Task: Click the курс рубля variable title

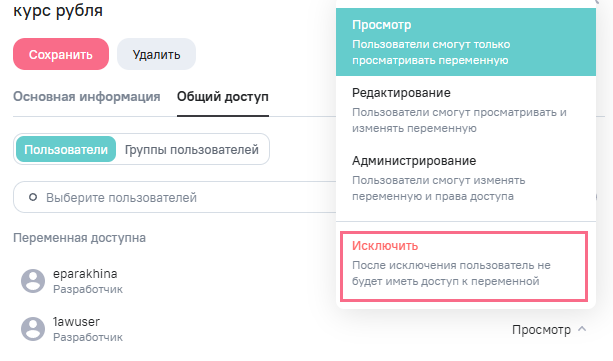Action: [x=58, y=10]
